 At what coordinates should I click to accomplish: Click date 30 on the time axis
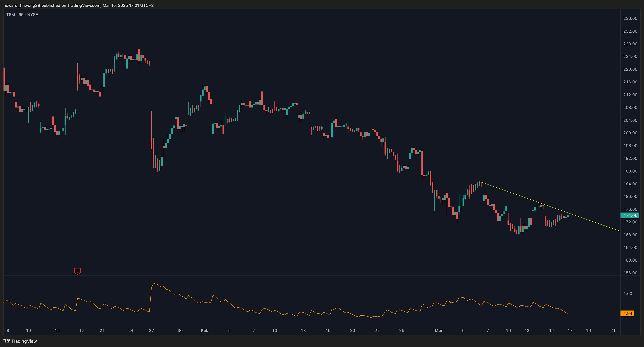click(x=180, y=330)
